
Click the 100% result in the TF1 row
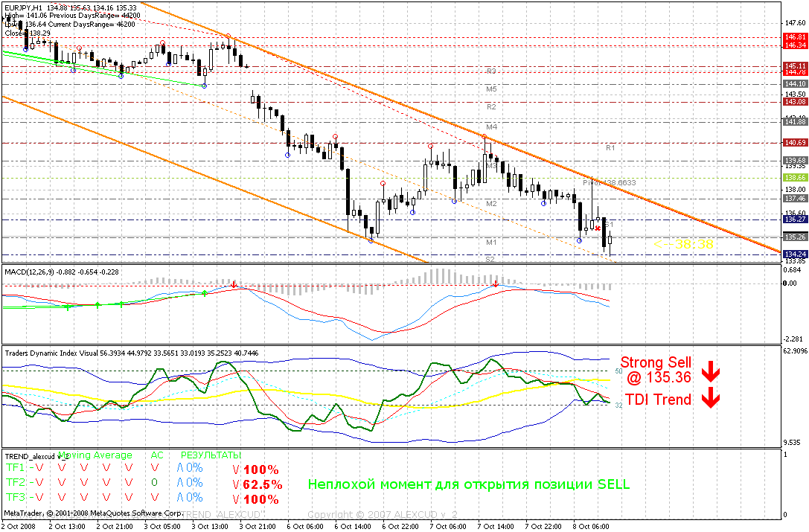point(261,469)
